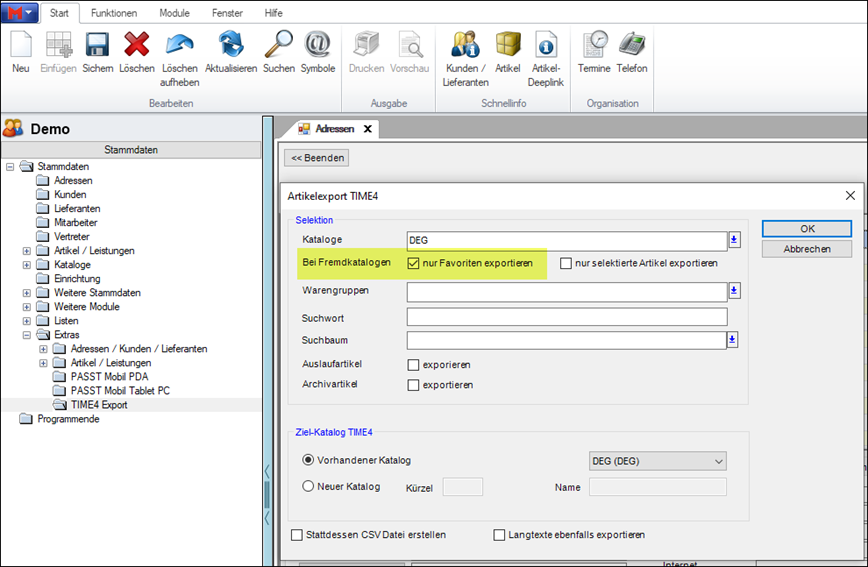Open the Termine calendar icon

click(x=597, y=46)
